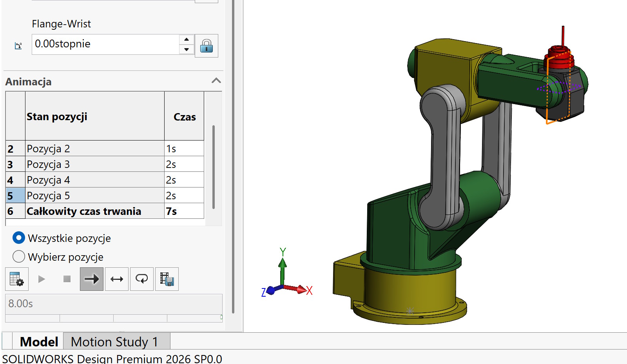
Task: Click the Flange-Wrist angle dimension icon
Action: [x=18, y=46]
